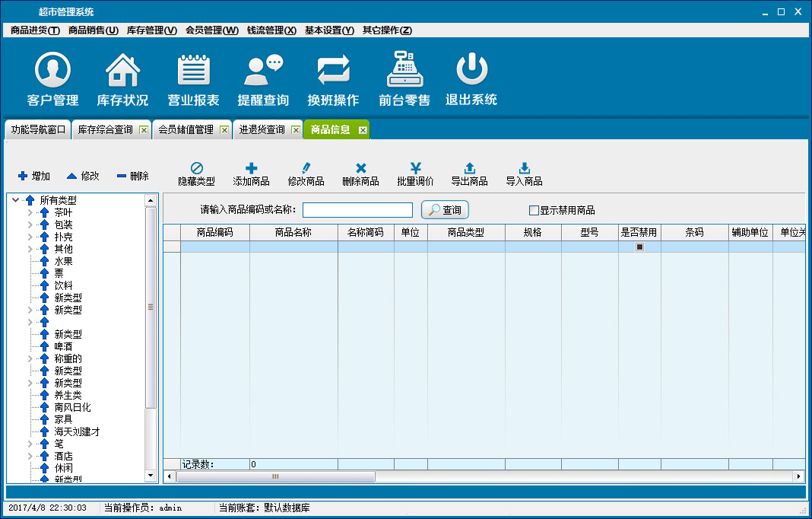
Task: Select 养生类 category in tree
Action: click(x=68, y=395)
